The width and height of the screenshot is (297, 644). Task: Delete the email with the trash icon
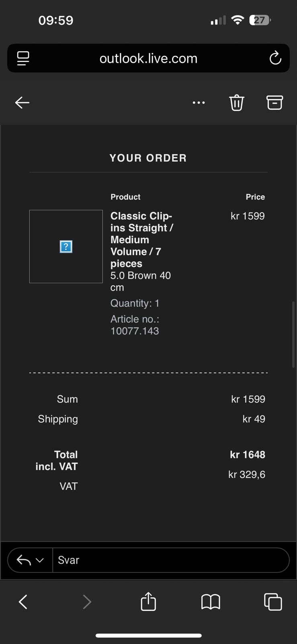pos(237,103)
